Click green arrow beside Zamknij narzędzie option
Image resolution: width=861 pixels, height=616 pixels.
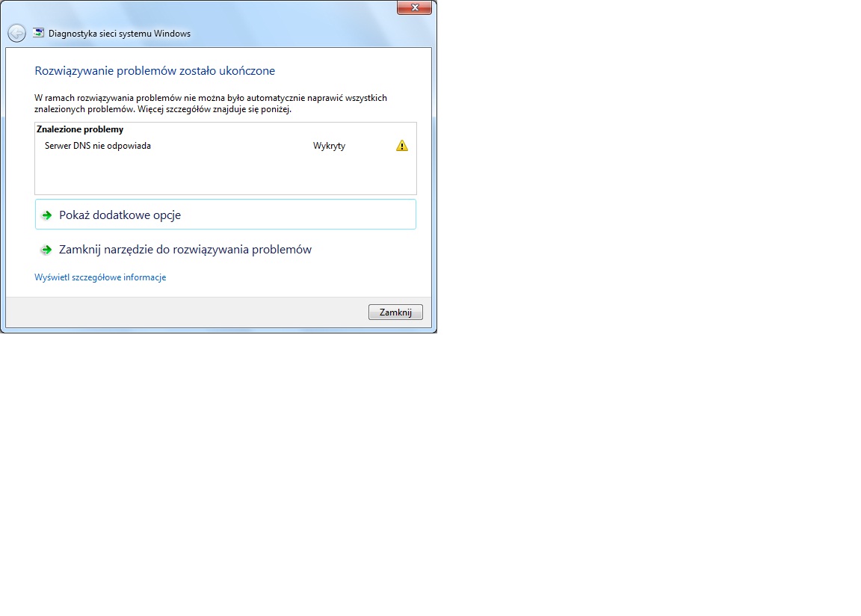coord(46,250)
